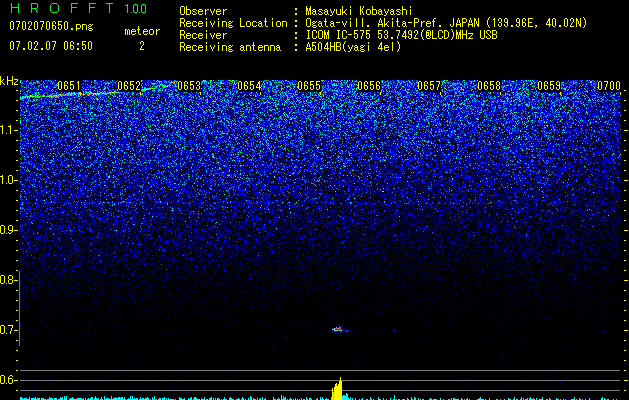
Task: Click the Receiver field label
Action: pyautogui.click(x=203, y=35)
